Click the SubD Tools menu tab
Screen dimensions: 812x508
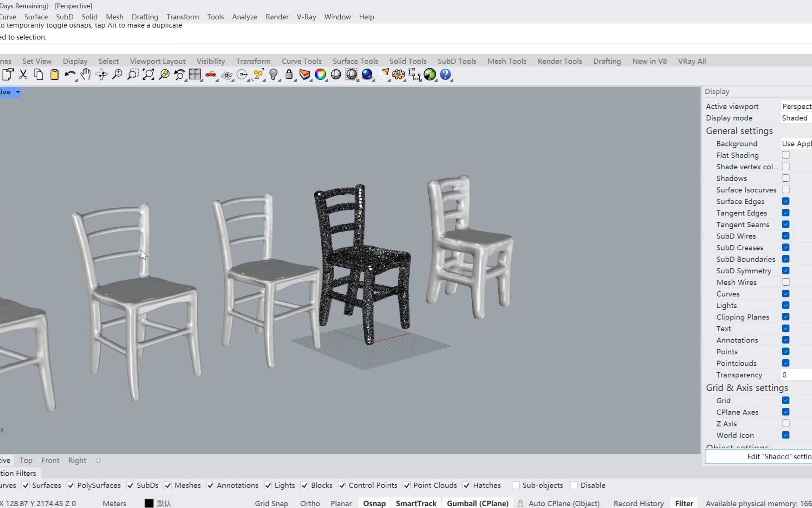coord(456,61)
